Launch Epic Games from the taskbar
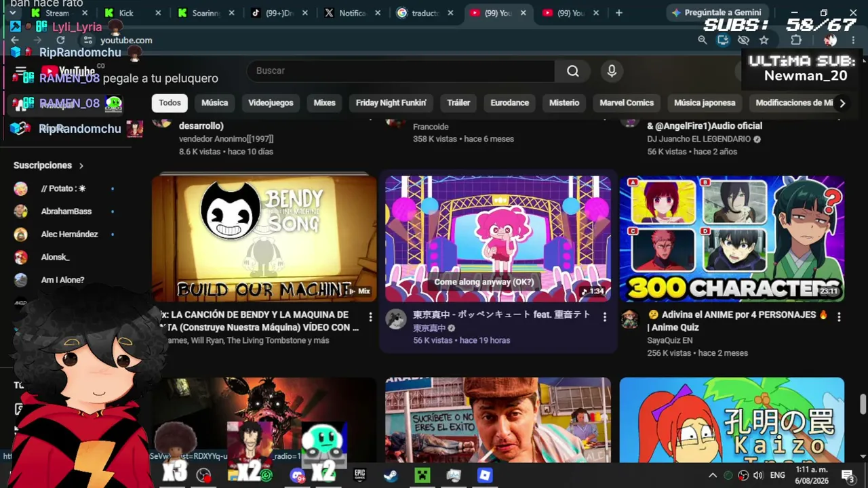Screen dimensions: 868x488 359,475
